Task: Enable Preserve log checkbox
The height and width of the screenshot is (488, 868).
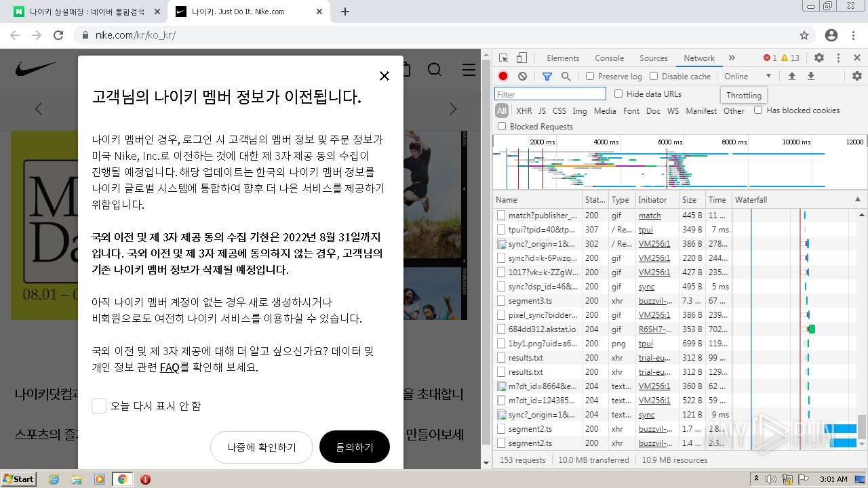Action: [x=590, y=77]
